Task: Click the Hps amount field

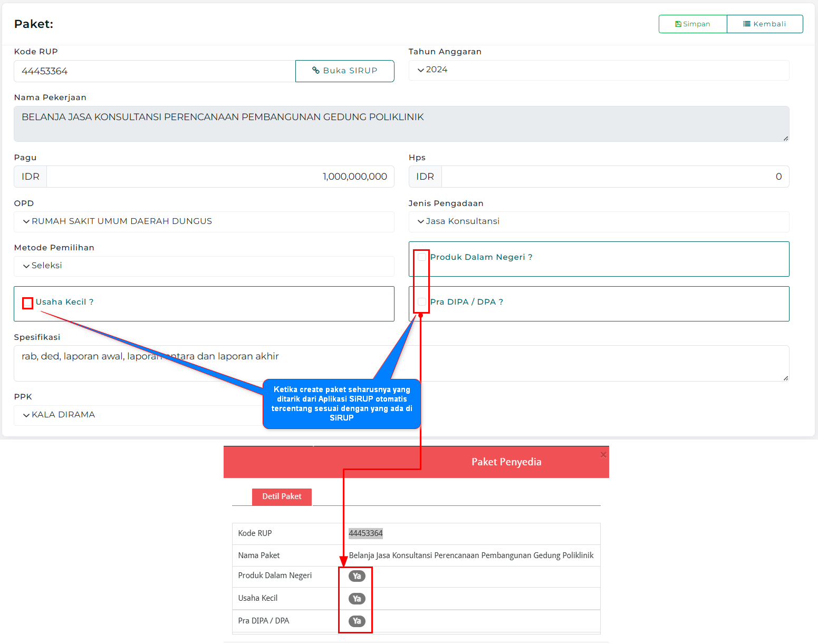Action: coord(614,177)
